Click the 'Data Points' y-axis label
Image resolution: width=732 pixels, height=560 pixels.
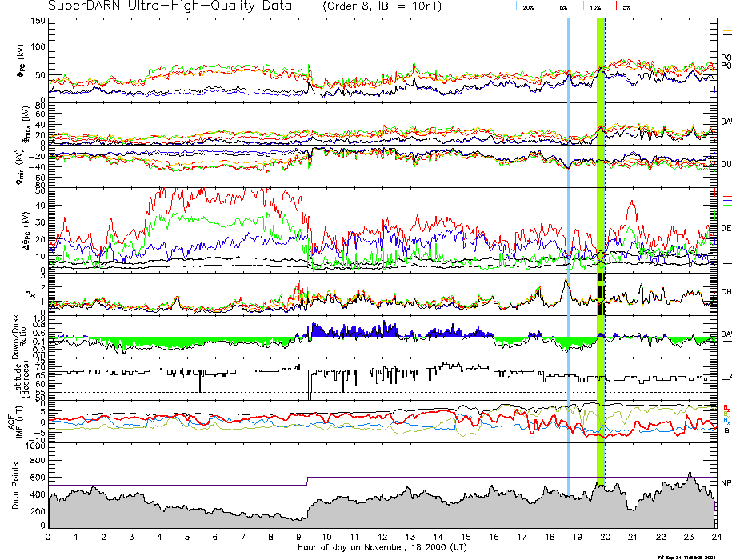click(14, 486)
